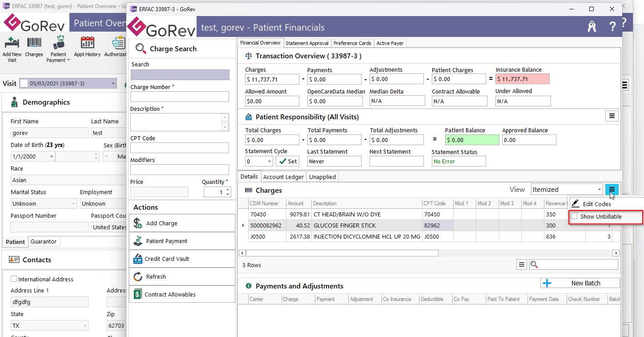This screenshot has height=337, width=644.
Task: Select the INJECTION DICYCLOMINE HCL row
Action: point(430,236)
